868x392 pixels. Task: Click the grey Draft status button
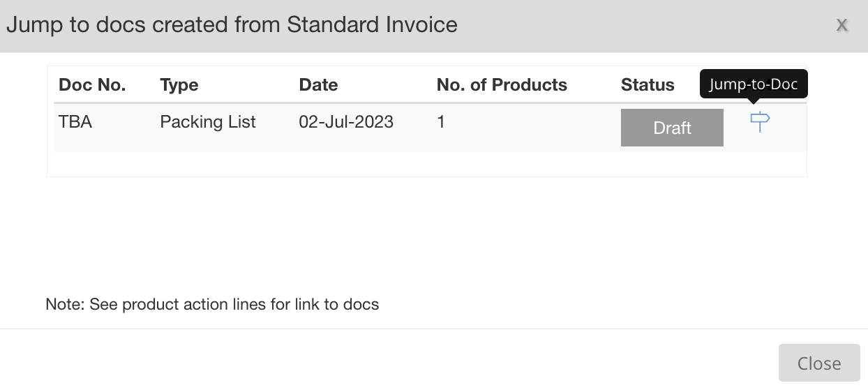(672, 128)
